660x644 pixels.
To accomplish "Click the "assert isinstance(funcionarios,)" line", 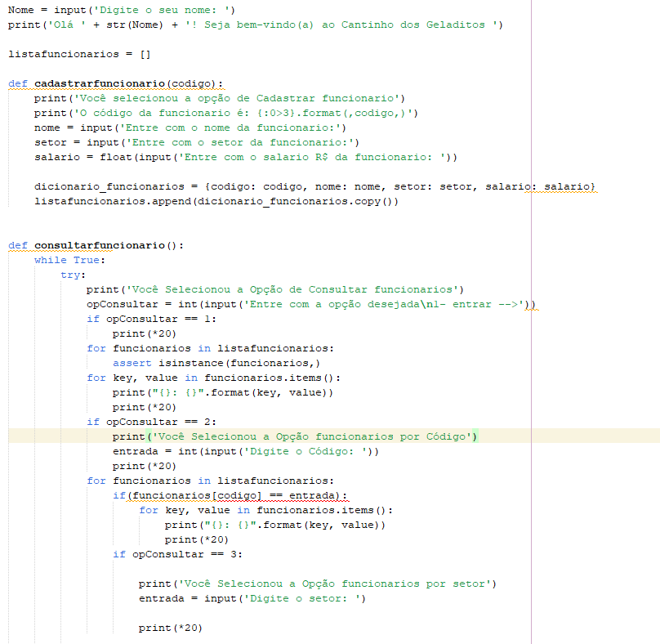I will [x=216, y=364].
